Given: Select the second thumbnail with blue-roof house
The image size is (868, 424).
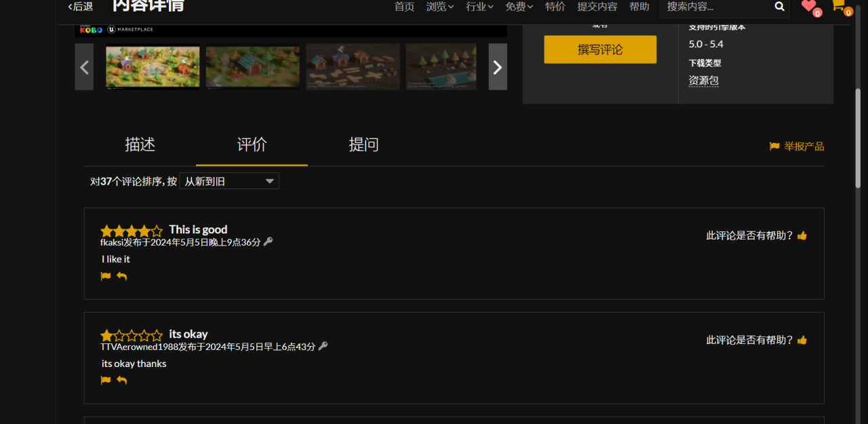Looking at the screenshot, I should [252, 66].
